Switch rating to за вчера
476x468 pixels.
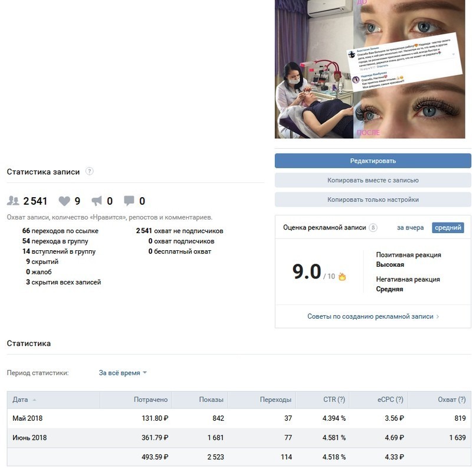click(x=410, y=227)
